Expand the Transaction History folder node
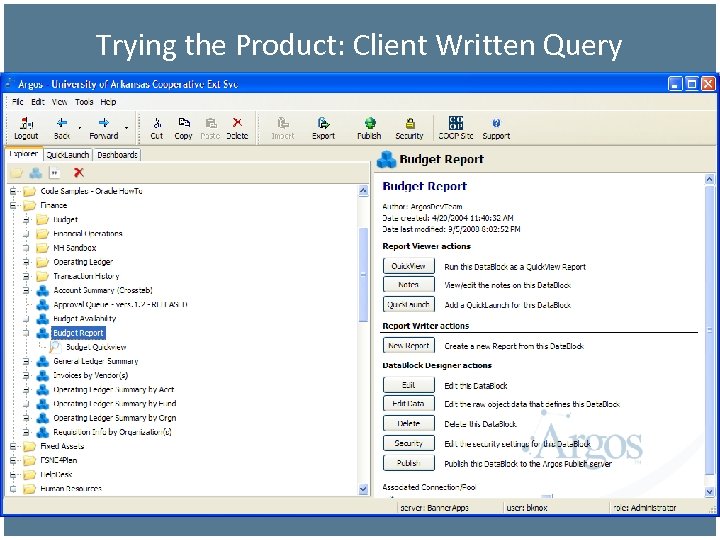The image size is (720, 540). coord(26,276)
